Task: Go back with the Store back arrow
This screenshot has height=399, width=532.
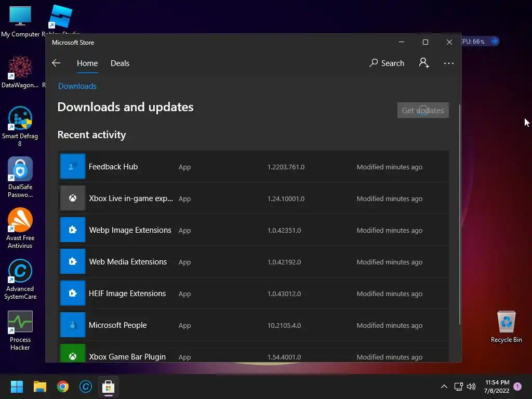Action: 56,63
